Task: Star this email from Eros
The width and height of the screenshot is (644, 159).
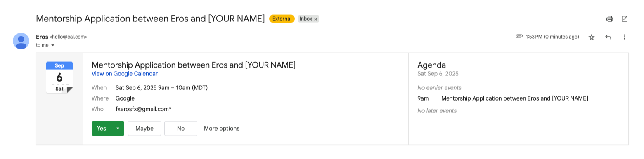Action: [592, 37]
